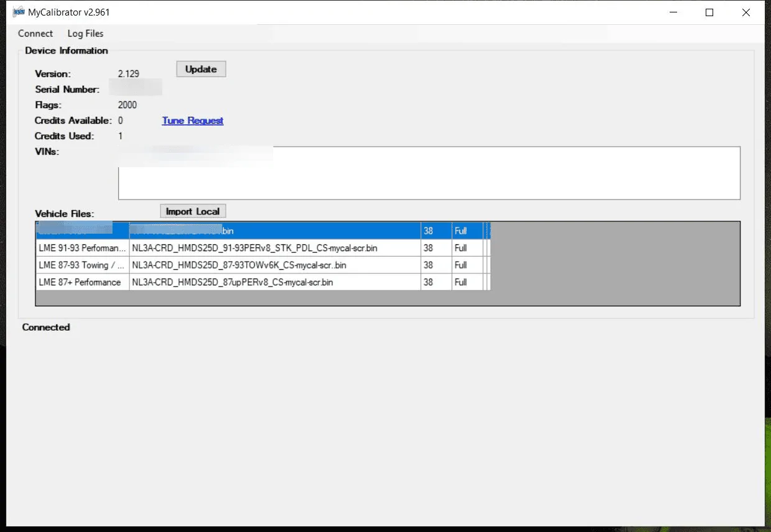Click the MyCalibrator app icon in title bar
This screenshot has width=771, height=532.
click(18, 12)
